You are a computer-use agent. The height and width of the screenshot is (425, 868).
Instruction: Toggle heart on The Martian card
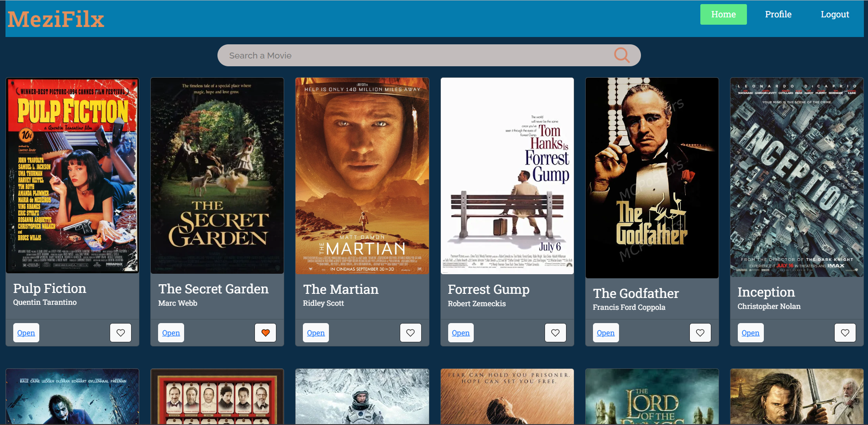(x=410, y=333)
